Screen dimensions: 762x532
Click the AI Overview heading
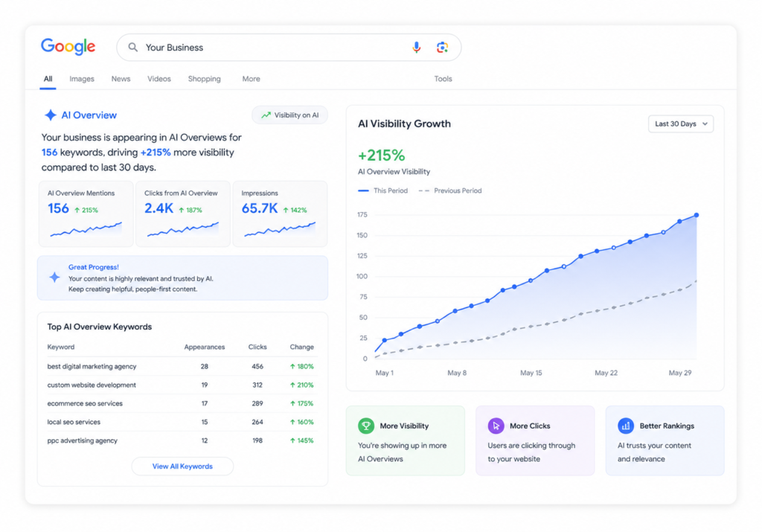[x=89, y=115]
